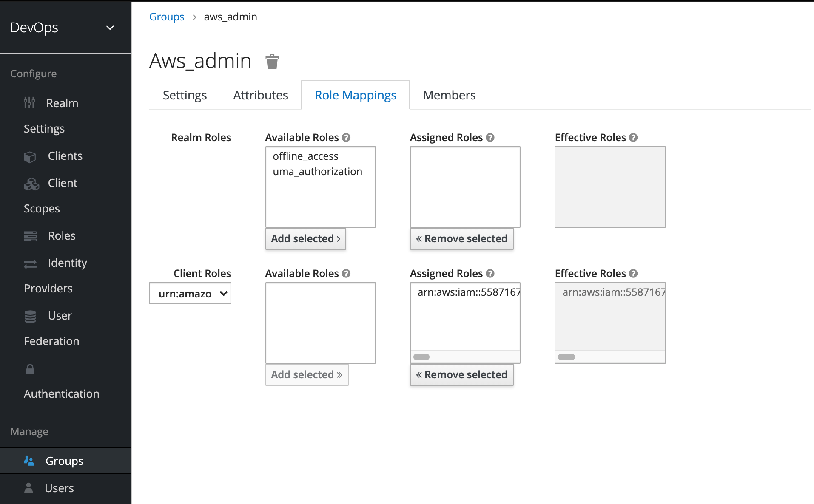This screenshot has width=814, height=504.
Task: Select offline_access in Available Roles list
Action: pos(305,156)
